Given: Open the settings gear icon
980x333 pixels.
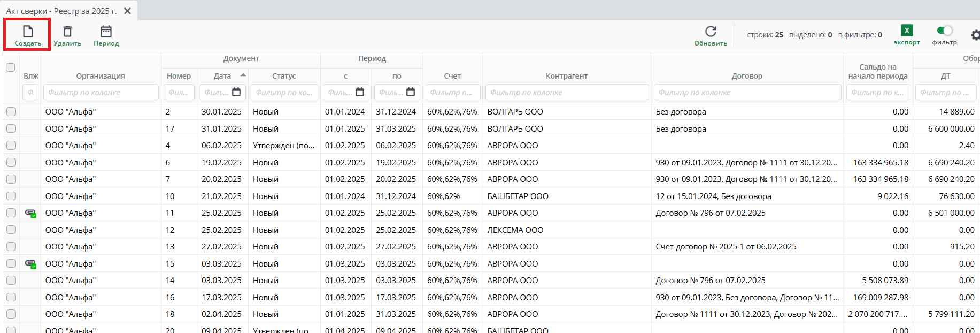Looking at the screenshot, I should click(975, 35).
